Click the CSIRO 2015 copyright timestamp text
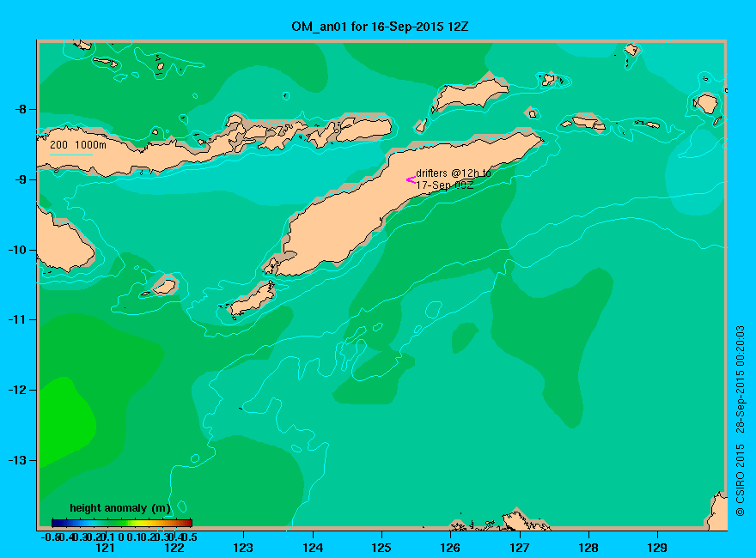The image size is (756, 558). pyautogui.click(x=741, y=421)
